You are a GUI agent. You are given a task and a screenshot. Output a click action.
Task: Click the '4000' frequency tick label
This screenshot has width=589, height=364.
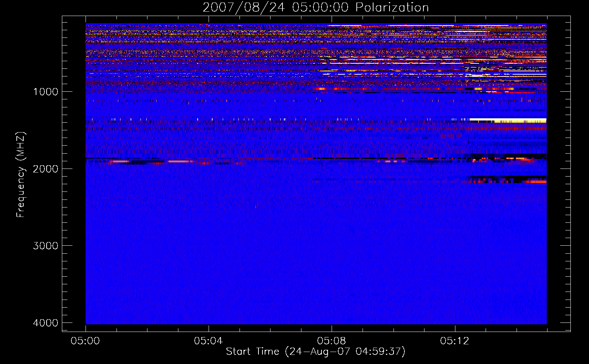pyautogui.click(x=46, y=323)
